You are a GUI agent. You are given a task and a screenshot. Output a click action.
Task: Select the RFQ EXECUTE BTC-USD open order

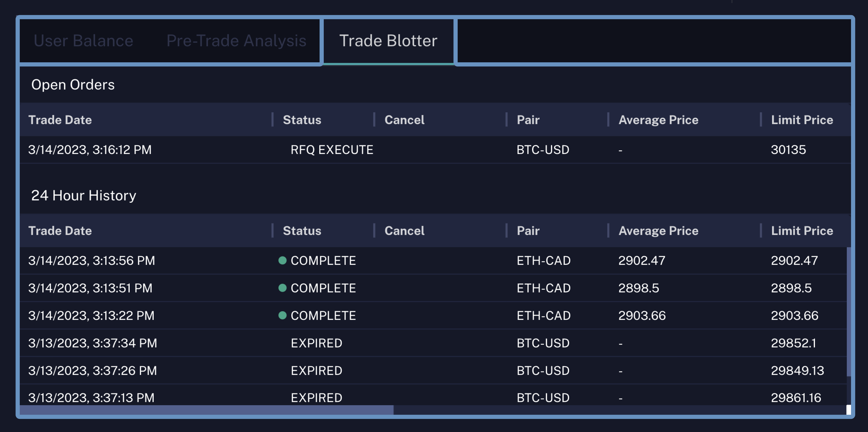coord(332,150)
